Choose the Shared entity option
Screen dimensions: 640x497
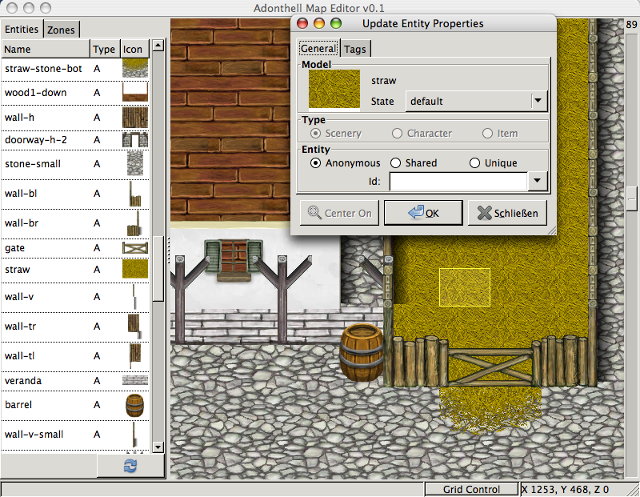396,163
